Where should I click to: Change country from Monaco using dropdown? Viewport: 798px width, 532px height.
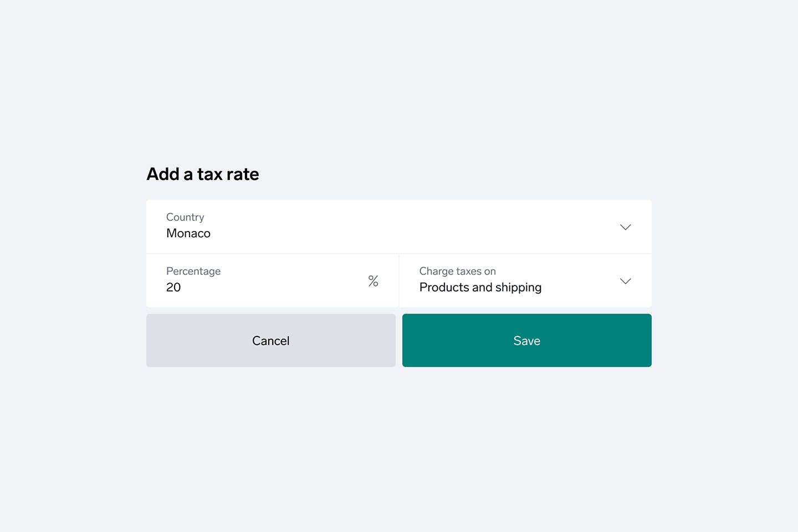click(399, 227)
